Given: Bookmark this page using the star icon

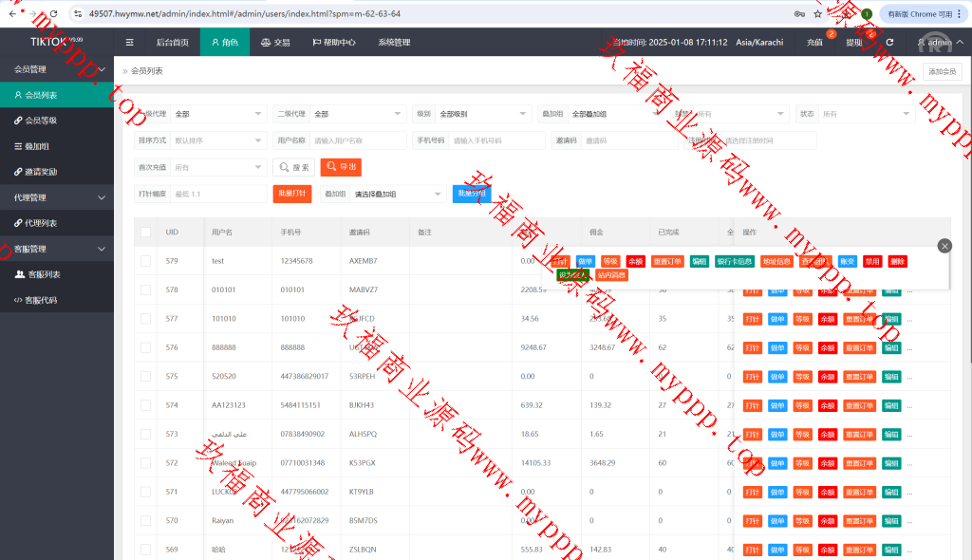Looking at the screenshot, I should tap(817, 14).
